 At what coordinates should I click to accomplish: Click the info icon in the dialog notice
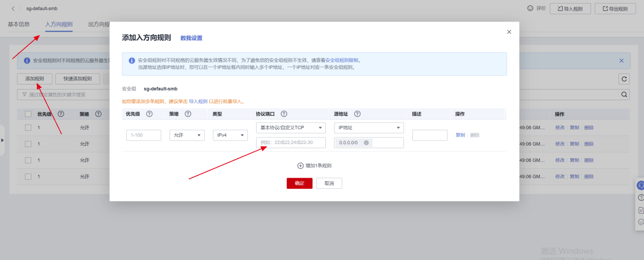coord(132,61)
